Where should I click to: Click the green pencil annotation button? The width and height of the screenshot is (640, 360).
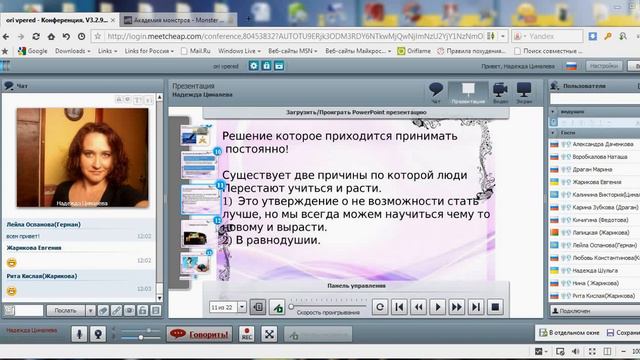click(277, 307)
